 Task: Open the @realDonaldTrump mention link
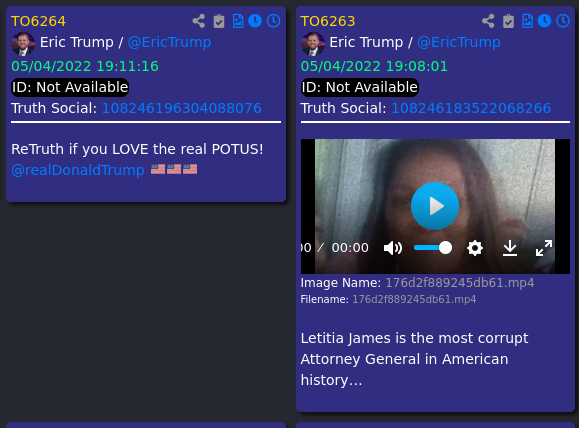(78, 170)
